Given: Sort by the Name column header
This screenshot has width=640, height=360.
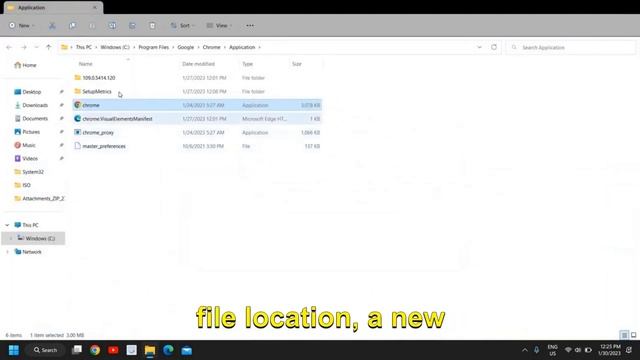Looking at the screenshot, I should 86,64.
